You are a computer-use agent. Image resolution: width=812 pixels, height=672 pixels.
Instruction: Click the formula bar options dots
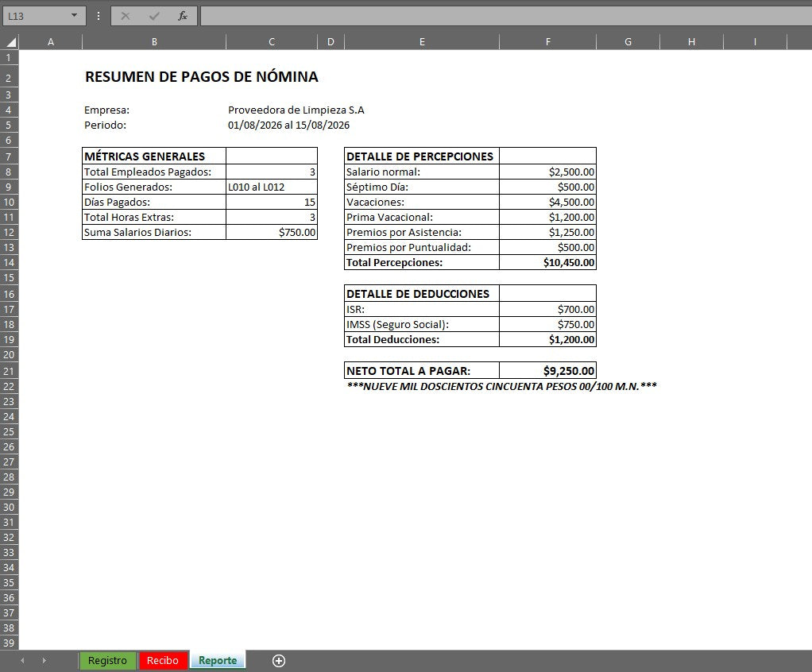pyautogui.click(x=99, y=16)
